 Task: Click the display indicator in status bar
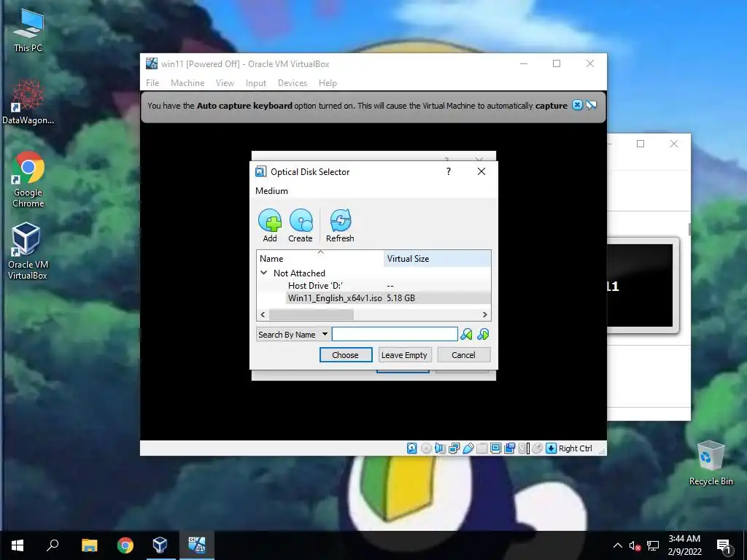pos(495,448)
